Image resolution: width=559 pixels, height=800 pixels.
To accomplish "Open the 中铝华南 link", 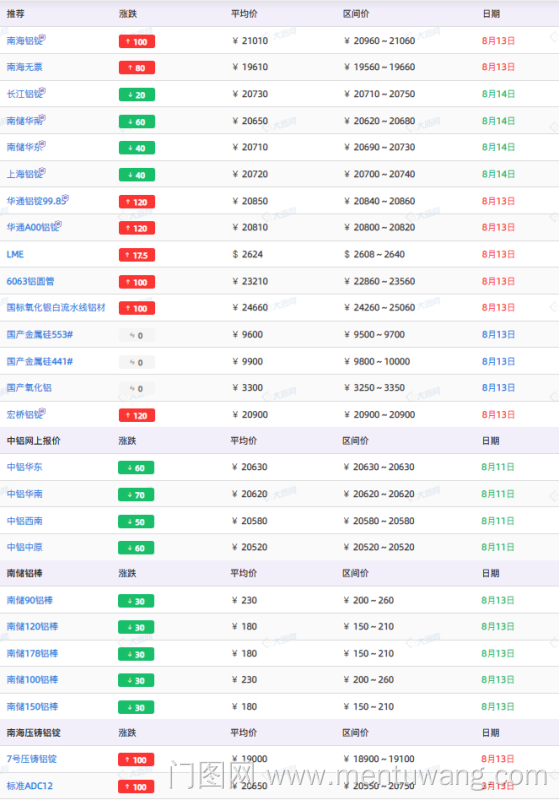I will pyautogui.click(x=24, y=494).
